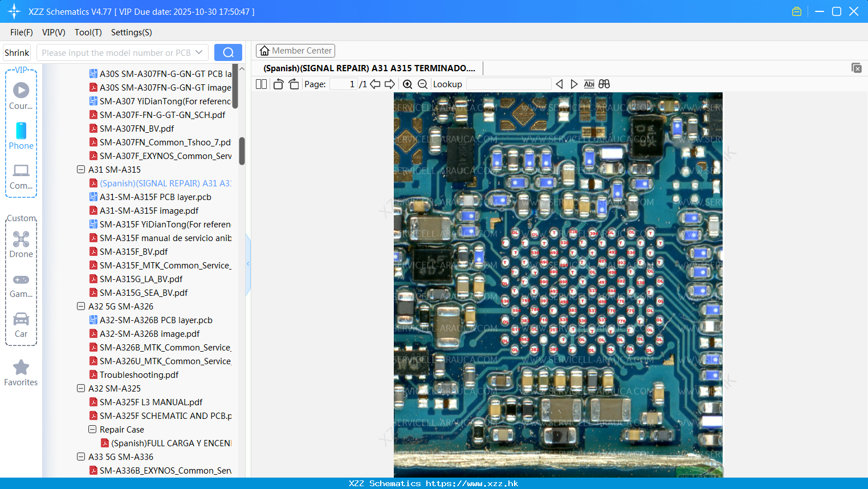This screenshot has width=868, height=489.
Task: Open VIP(V) menu
Action: pos(54,32)
